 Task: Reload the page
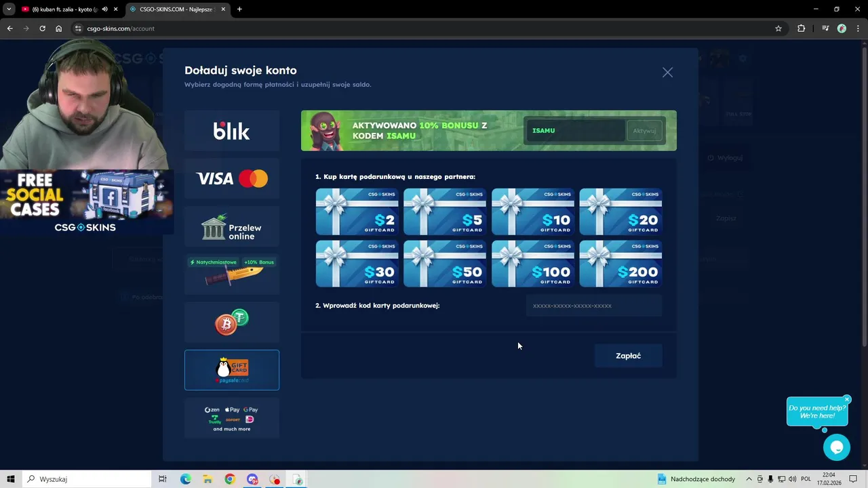[x=42, y=28]
